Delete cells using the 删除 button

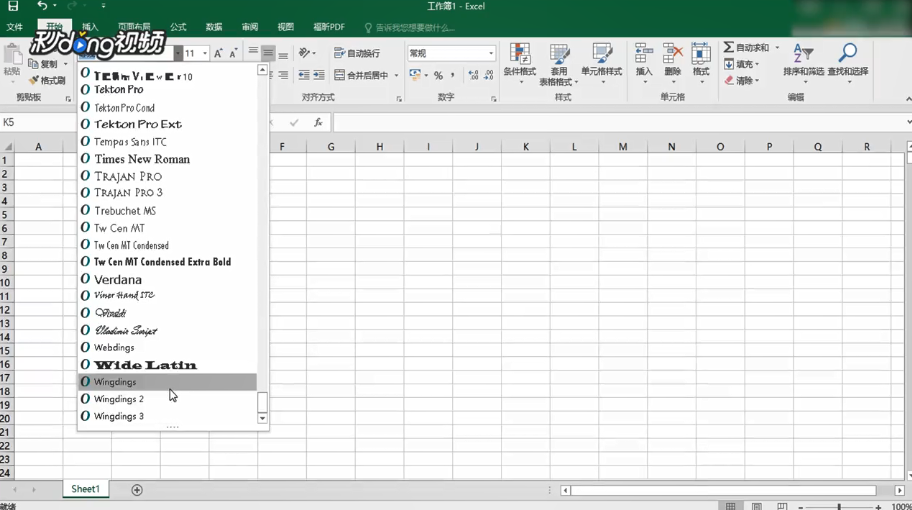672,63
